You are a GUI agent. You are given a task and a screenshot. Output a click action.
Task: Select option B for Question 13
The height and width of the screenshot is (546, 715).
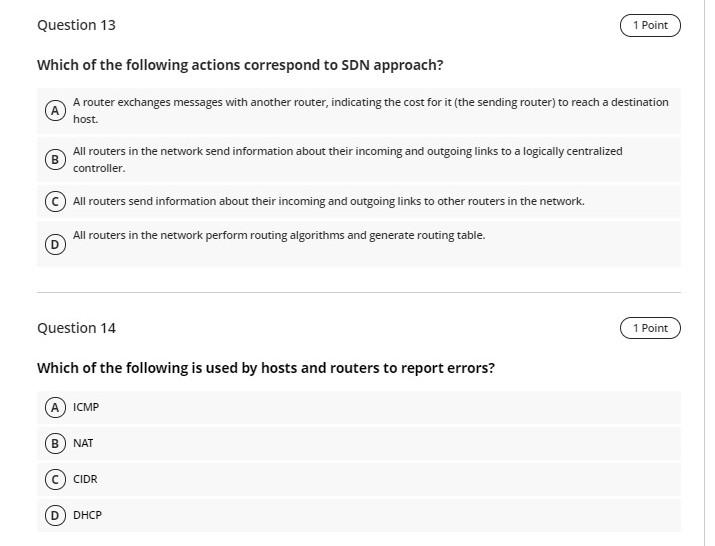55,160
